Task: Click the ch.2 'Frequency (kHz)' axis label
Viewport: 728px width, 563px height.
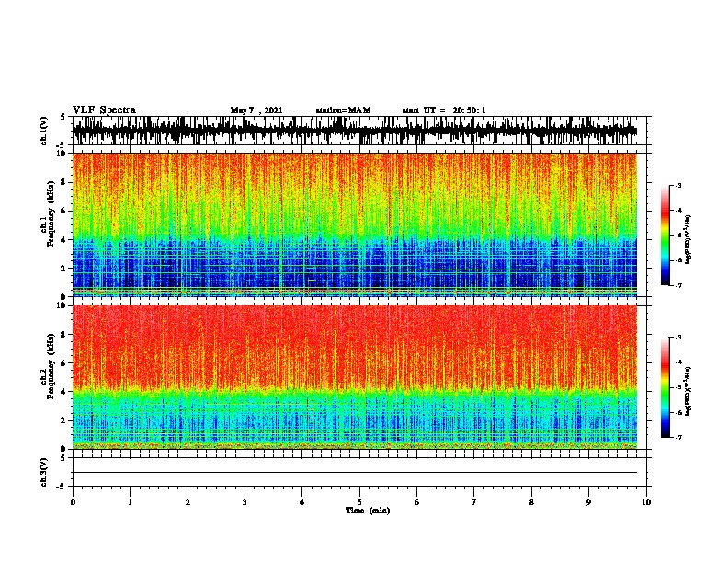Action: click(51, 366)
